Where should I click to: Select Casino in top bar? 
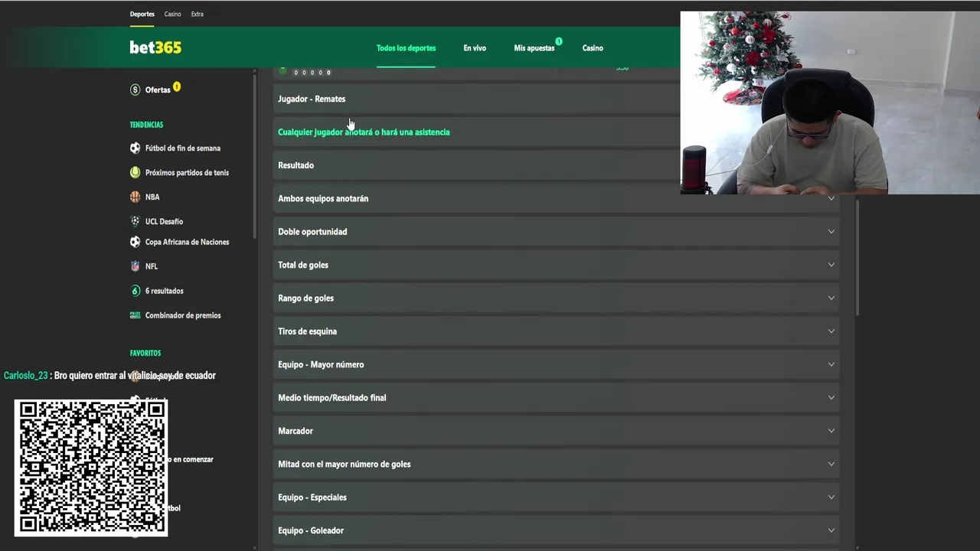173,14
